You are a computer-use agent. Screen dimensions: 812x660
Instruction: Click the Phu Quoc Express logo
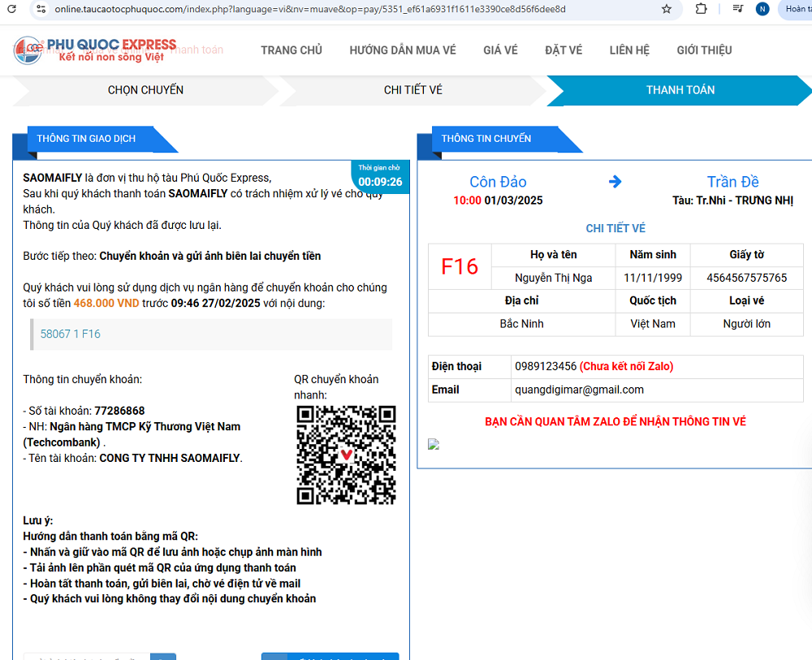(x=95, y=50)
